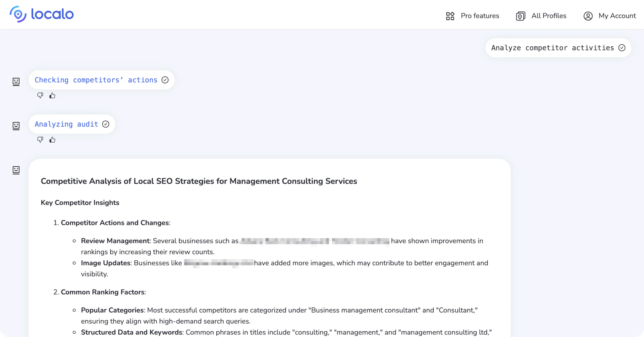The width and height of the screenshot is (644, 337).
Task: Like the Analyzing audit step
Action: 52,140
